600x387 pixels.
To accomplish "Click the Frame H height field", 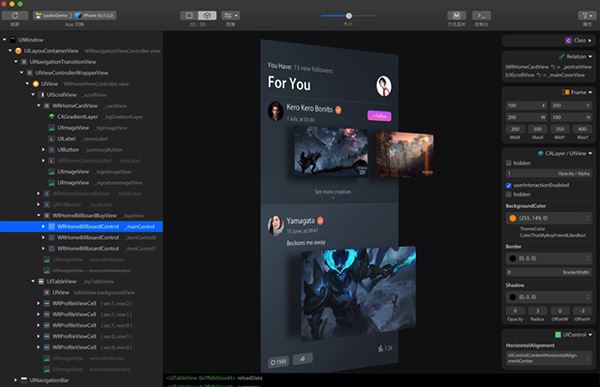I will pos(571,117).
